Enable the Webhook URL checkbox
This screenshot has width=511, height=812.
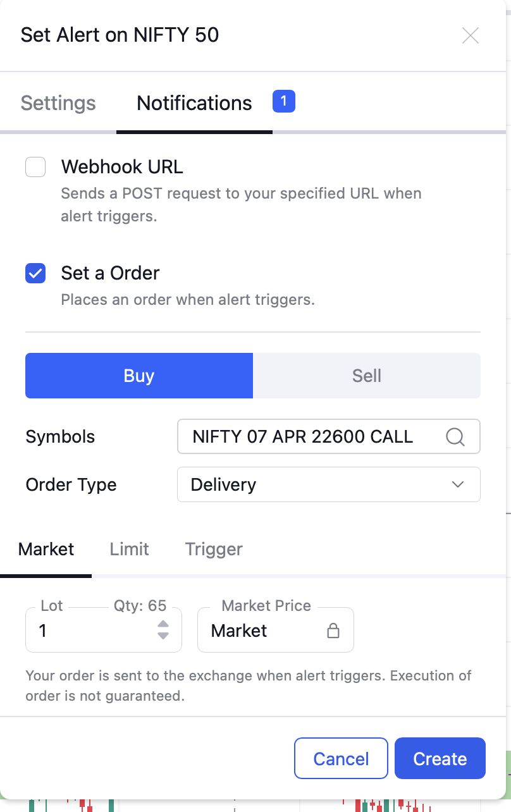coord(35,168)
